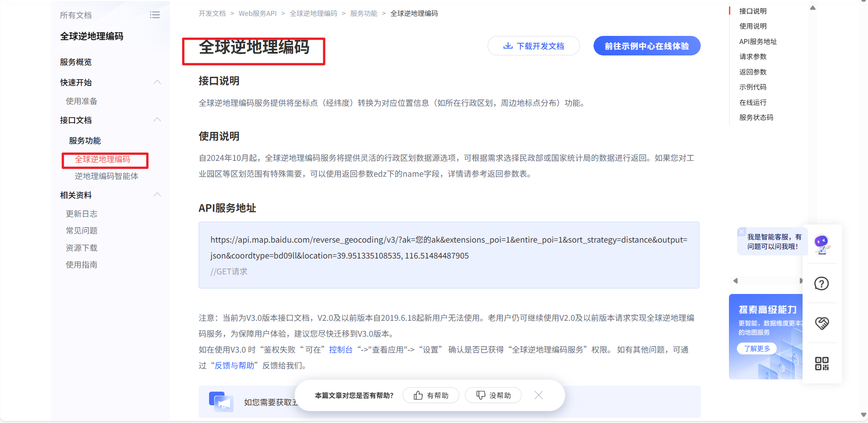Viewport: 868px width, 423px height.
Task: Click the 所有文档 label
Action: pos(76,15)
